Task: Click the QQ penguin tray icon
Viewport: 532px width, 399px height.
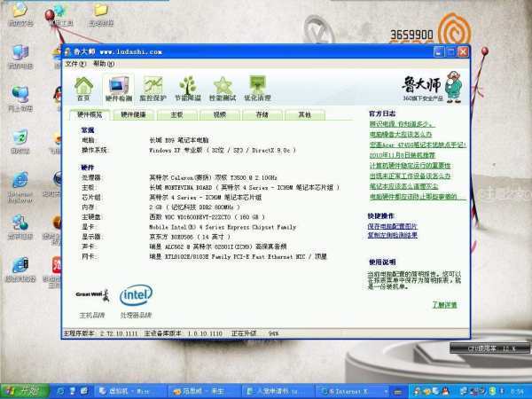Action: pyautogui.click(x=445, y=392)
